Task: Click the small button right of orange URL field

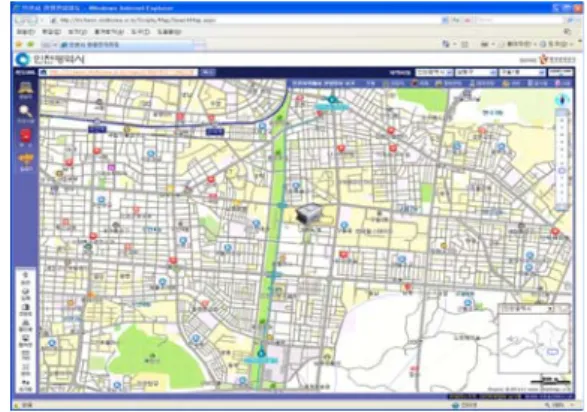Action: point(207,73)
